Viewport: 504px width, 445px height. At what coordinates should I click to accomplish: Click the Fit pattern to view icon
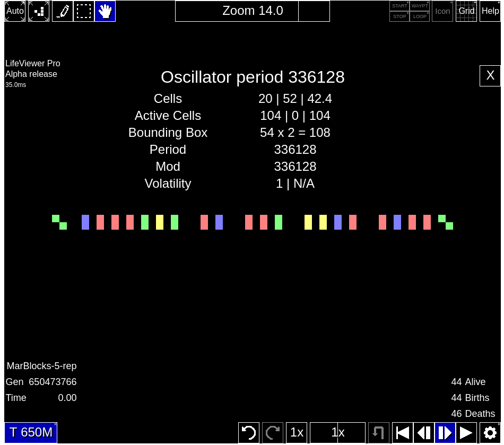point(39,11)
